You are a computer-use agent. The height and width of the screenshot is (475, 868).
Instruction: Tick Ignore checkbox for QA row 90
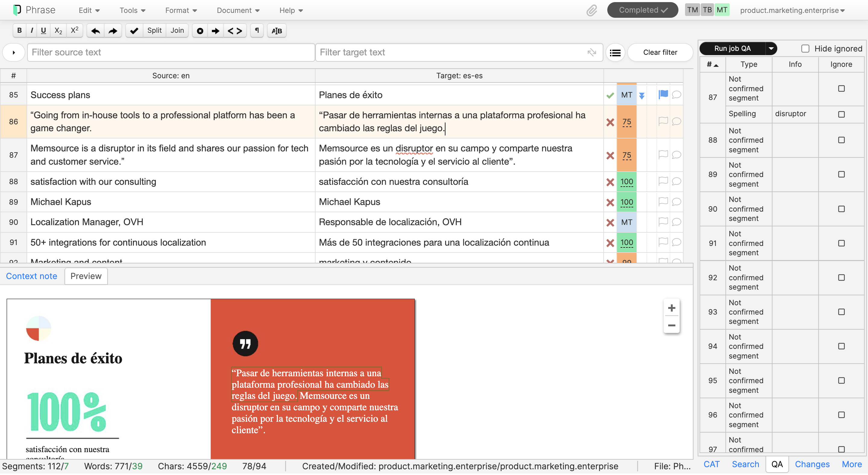click(841, 209)
